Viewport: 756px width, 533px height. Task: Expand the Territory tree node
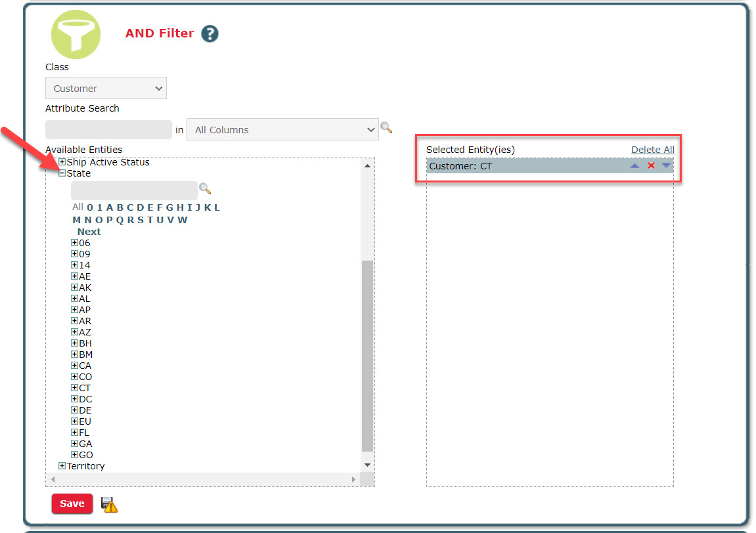[x=62, y=466]
